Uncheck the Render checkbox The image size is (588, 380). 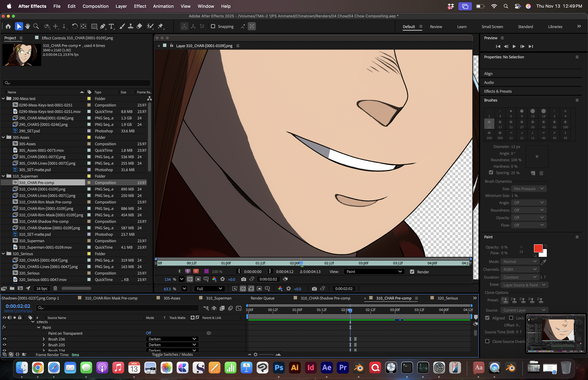412,272
